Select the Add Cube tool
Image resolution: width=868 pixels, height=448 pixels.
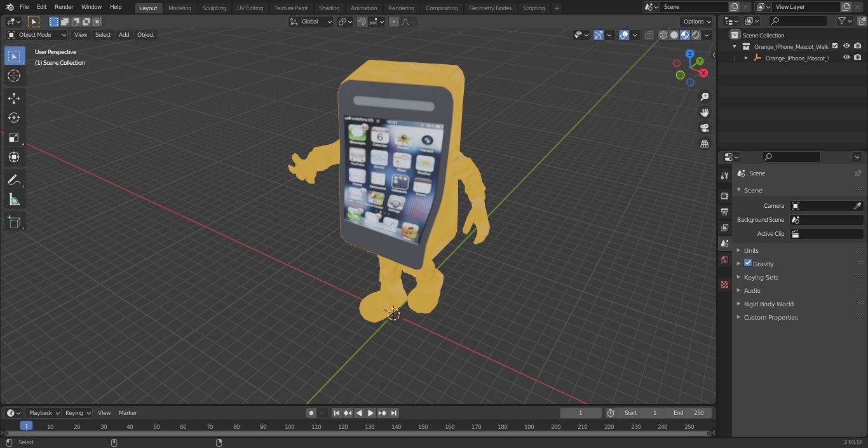point(14,222)
